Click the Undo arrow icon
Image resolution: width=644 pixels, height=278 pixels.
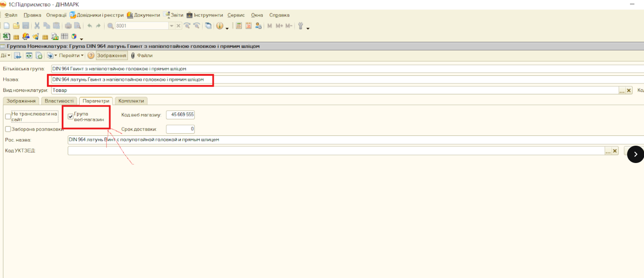pyautogui.click(x=90, y=26)
